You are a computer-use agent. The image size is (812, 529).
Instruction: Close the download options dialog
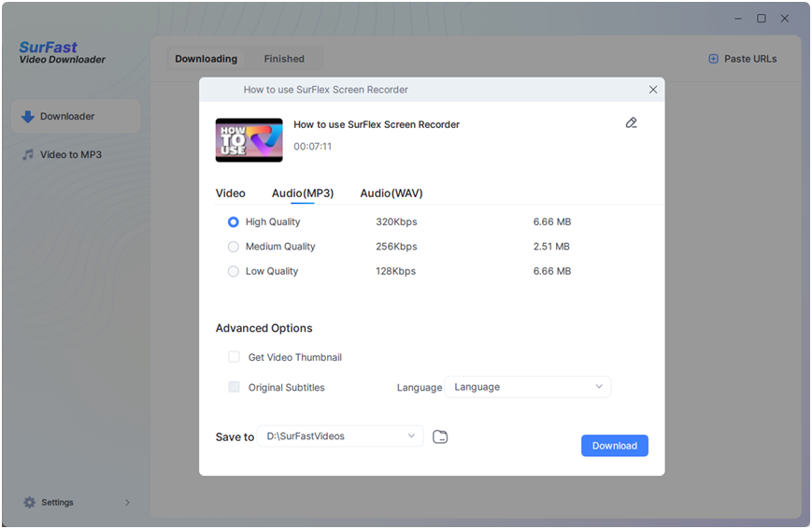(653, 90)
